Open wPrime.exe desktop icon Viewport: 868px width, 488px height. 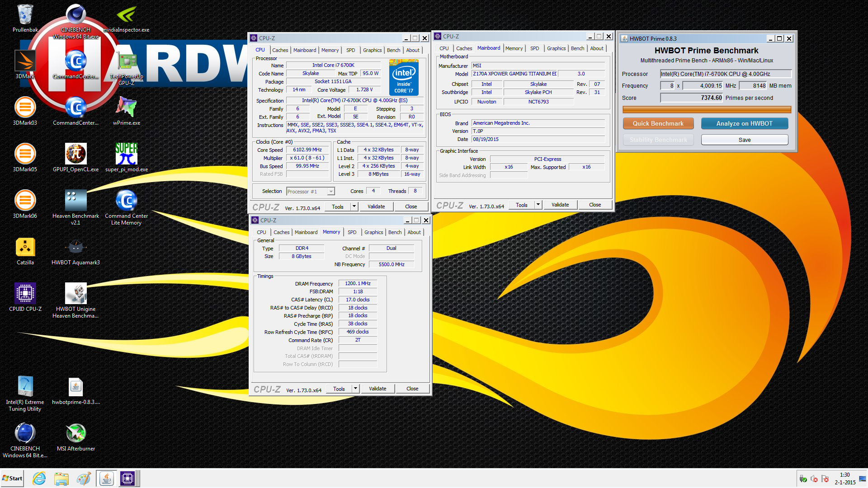click(127, 111)
